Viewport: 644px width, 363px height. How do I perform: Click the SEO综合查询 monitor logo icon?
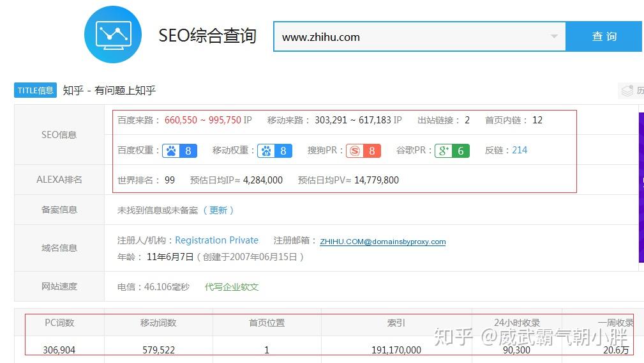[x=113, y=35]
